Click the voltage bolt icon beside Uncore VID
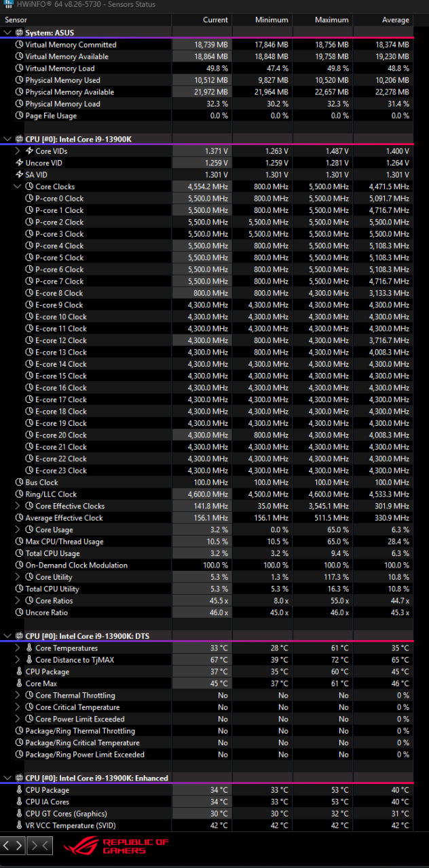 click(x=19, y=163)
